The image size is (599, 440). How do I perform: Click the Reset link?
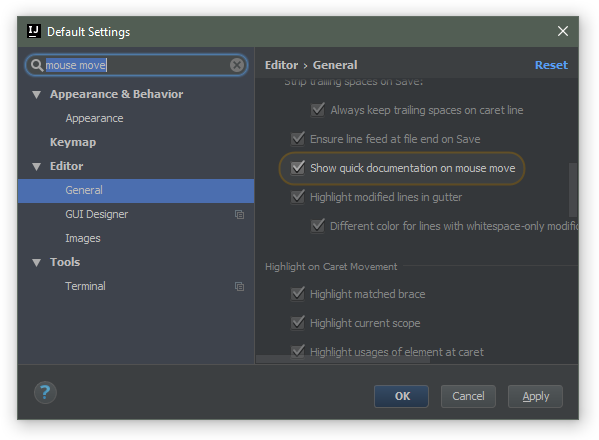[551, 65]
